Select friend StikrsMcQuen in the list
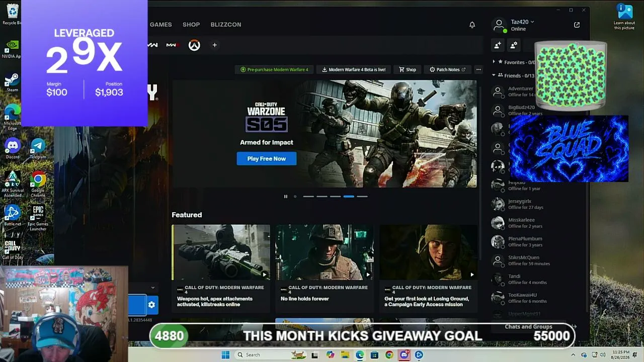 click(x=537, y=260)
